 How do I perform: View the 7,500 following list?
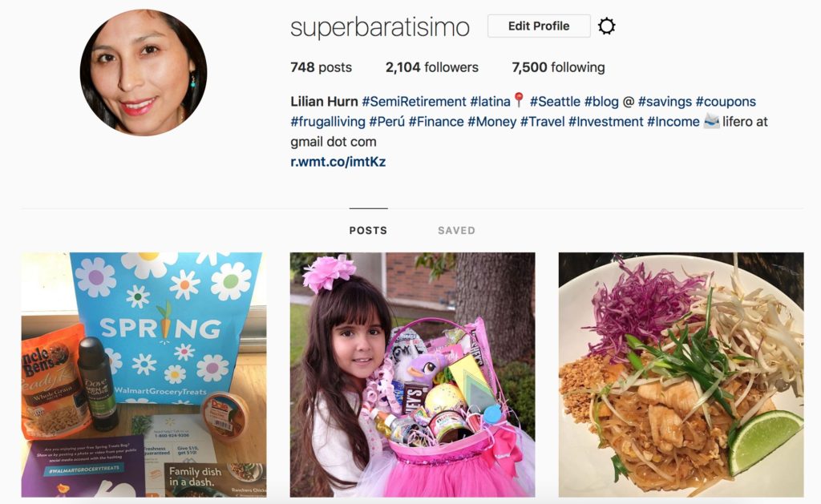[558, 67]
